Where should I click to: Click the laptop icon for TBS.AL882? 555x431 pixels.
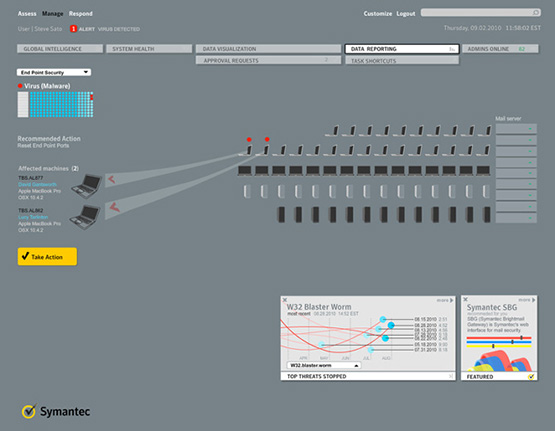pyautogui.click(x=85, y=217)
